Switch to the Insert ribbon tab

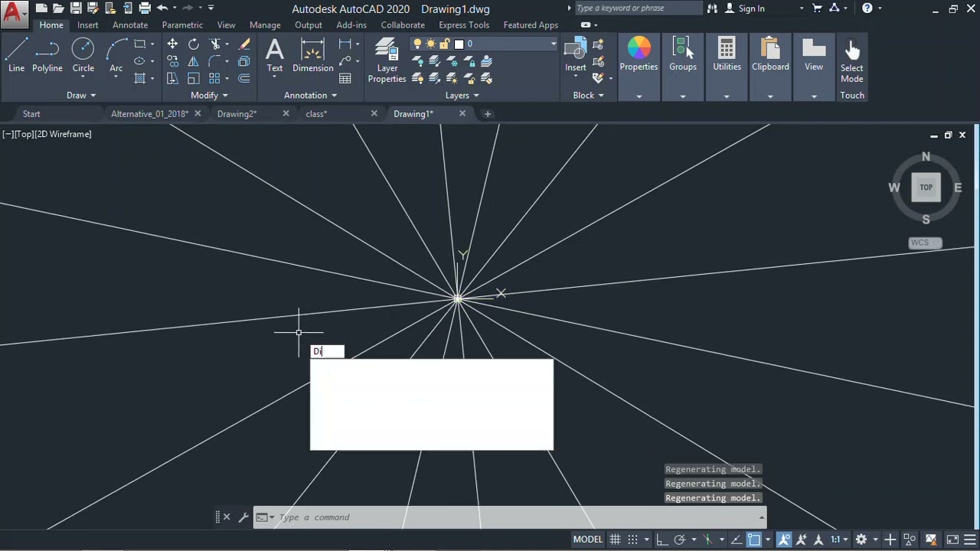pos(87,24)
